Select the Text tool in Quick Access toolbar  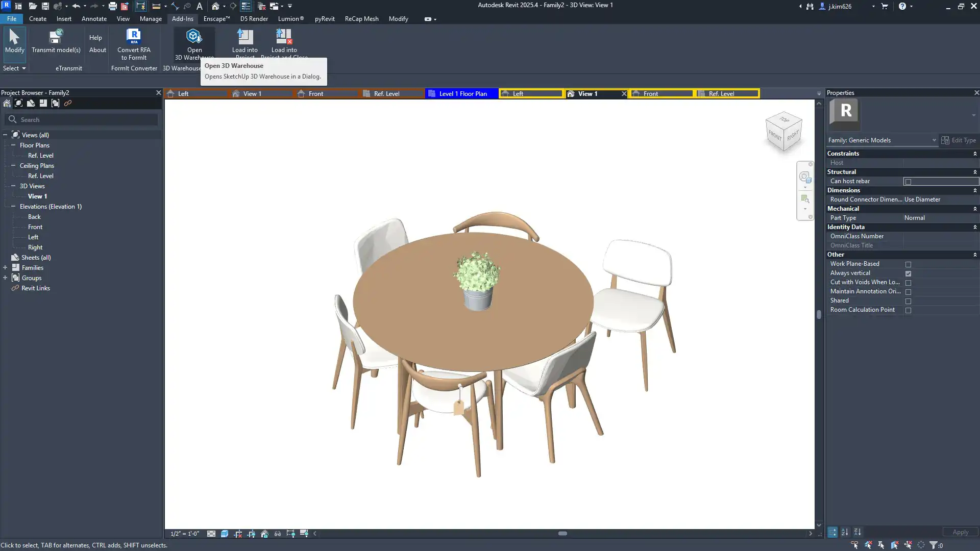point(200,6)
